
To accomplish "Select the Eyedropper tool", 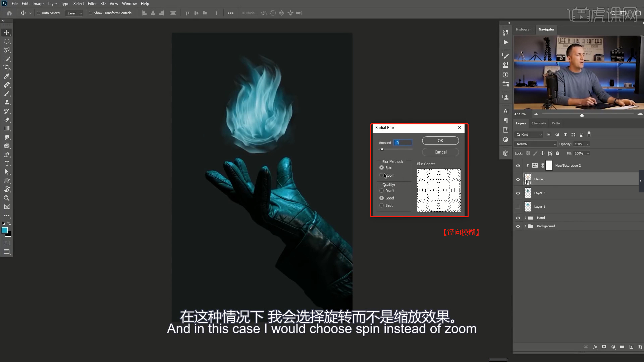I will tap(6, 76).
